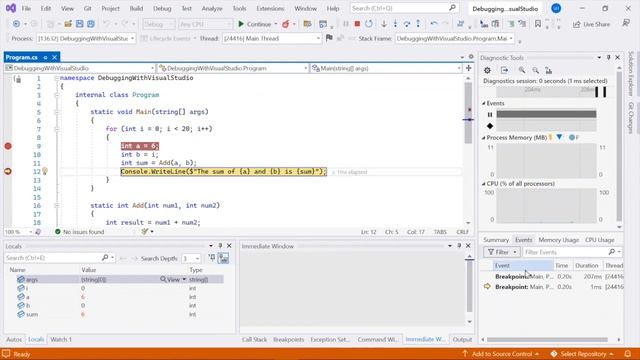
Task: Click the Hot Reload flame icon
Action: pos(286,24)
